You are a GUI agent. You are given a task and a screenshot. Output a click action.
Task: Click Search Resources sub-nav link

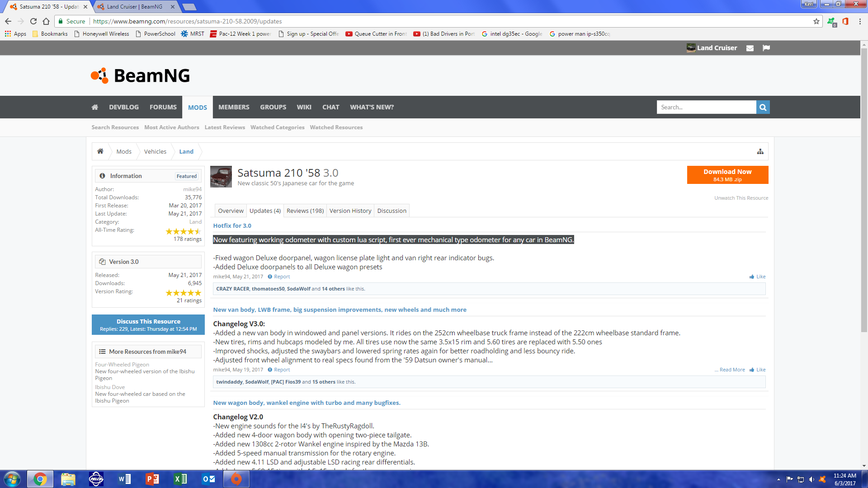115,127
